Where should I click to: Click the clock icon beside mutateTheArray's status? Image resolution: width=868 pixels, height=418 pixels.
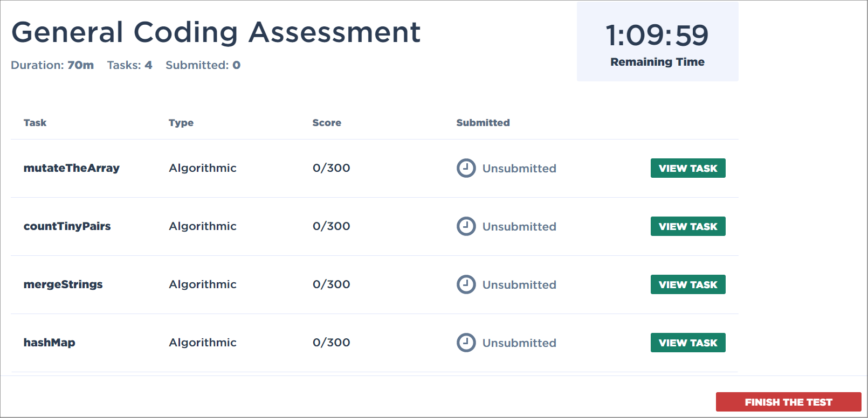(466, 168)
